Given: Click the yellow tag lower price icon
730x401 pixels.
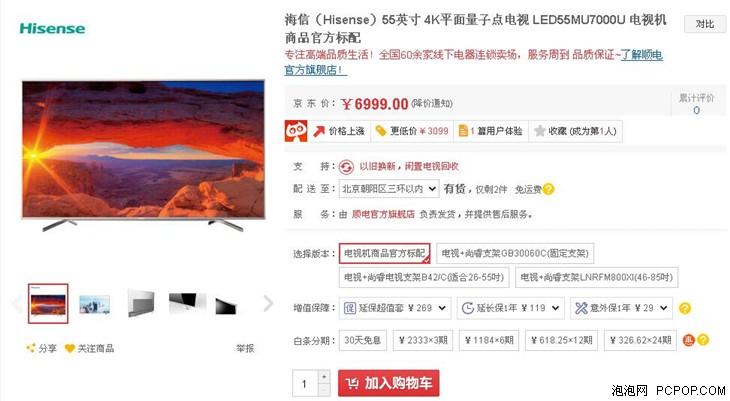Looking at the screenshot, I should coord(381,131).
